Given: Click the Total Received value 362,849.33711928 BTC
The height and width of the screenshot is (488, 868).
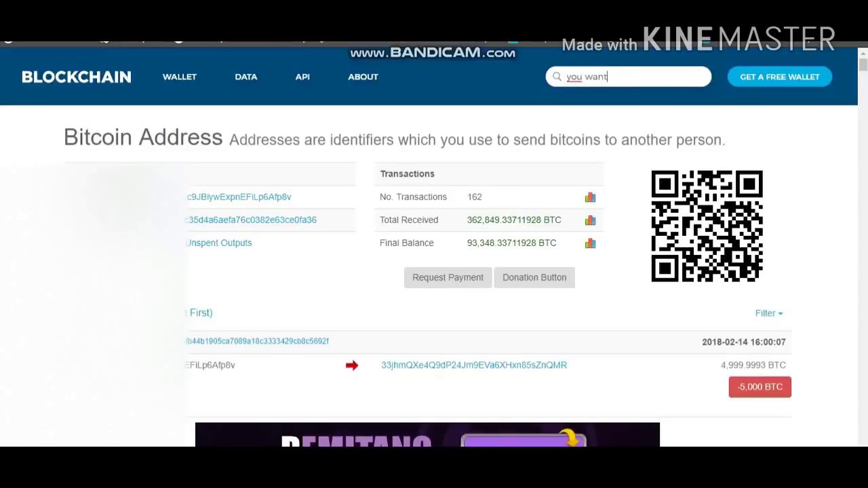Looking at the screenshot, I should point(514,220).
